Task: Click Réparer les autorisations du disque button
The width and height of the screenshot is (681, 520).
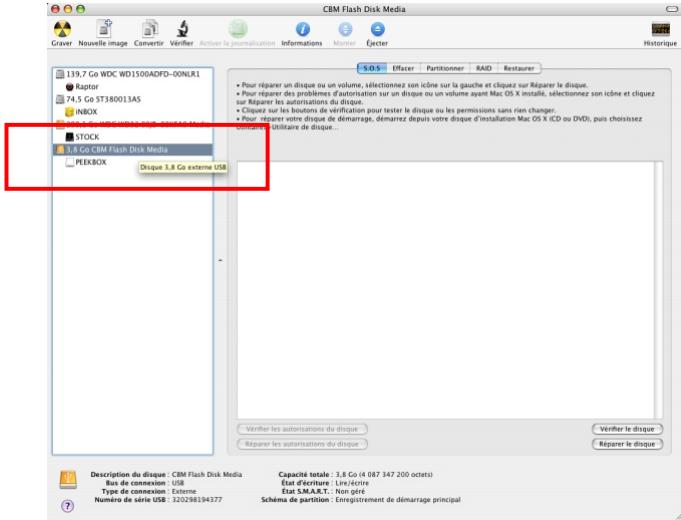Action: point(302,444)
